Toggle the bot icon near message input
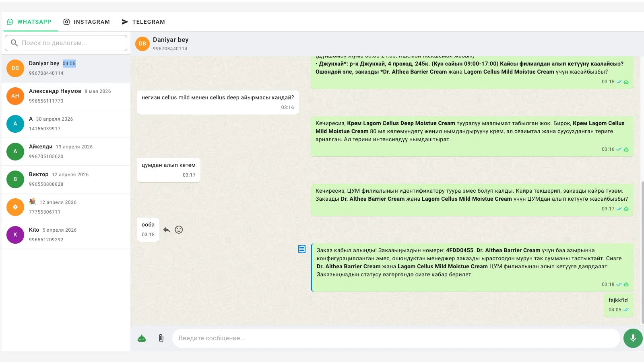This screenshot has width=644, height=362. (x=142, y=338)
